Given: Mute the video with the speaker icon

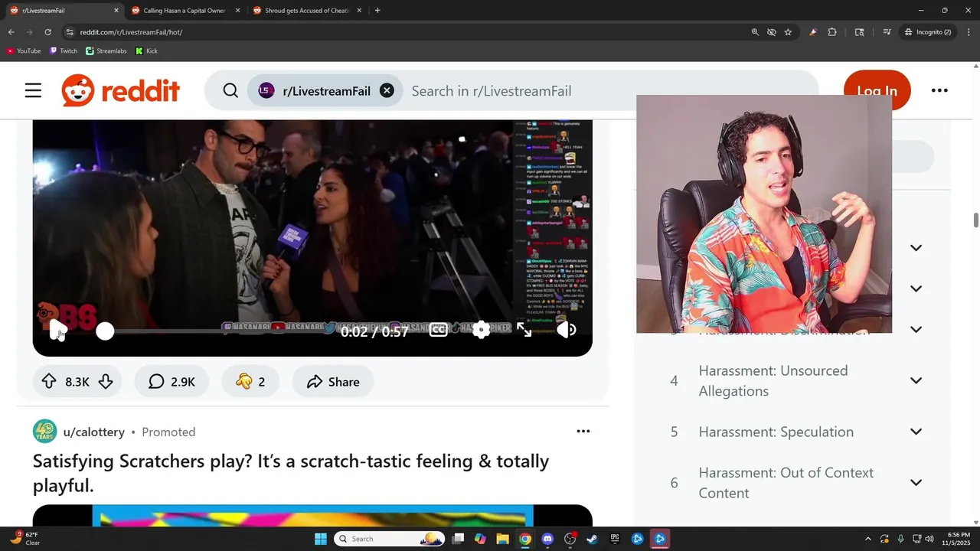Looking at the screenshot, I should point(567,330).
